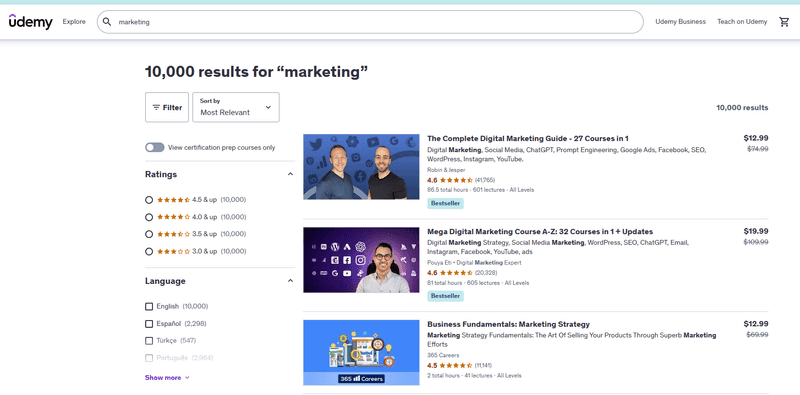Click the search magnifier icon

point(107,22)
